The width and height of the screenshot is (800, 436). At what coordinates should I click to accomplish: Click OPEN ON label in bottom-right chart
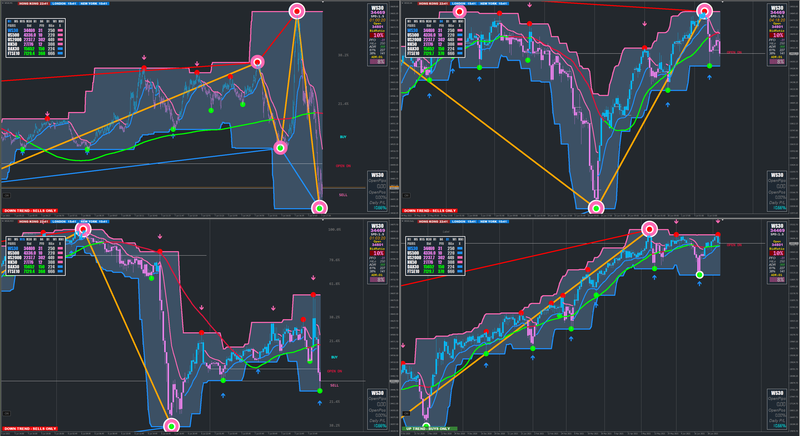(x=734, y=245)
